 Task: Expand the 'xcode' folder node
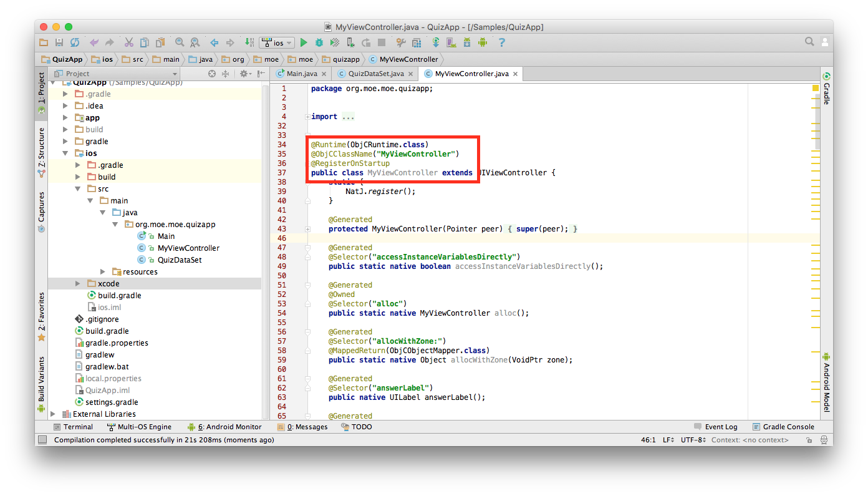click(x=78, y=283)
